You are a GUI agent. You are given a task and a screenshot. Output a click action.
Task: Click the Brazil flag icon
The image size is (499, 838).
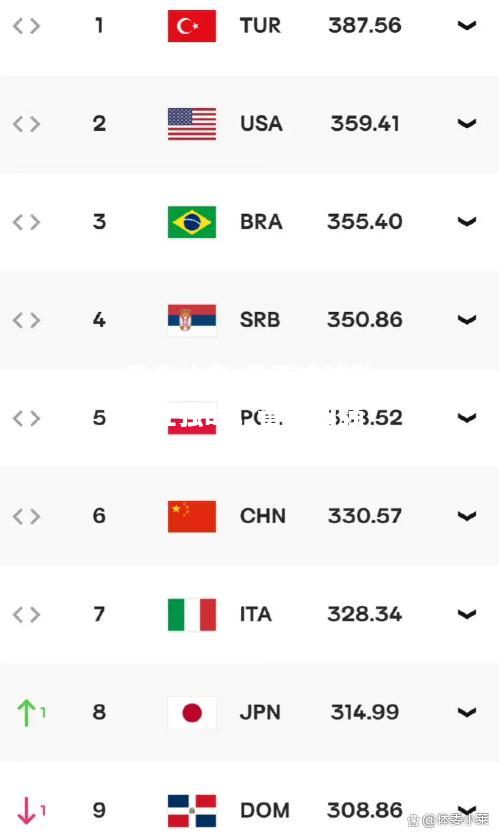click(x=192, y=222)
